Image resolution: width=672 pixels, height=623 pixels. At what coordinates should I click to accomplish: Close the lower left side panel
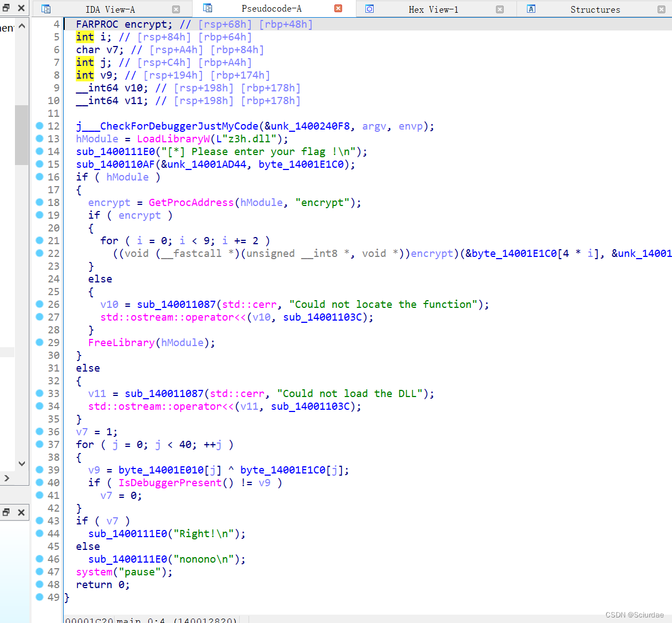click(x=21, y=512)
